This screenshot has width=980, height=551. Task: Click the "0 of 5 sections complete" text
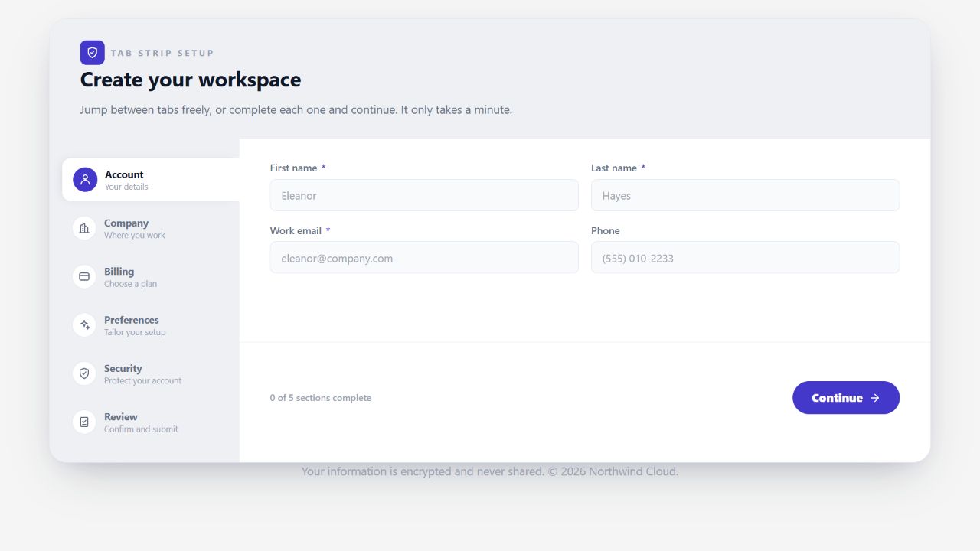tap(321, 398)
